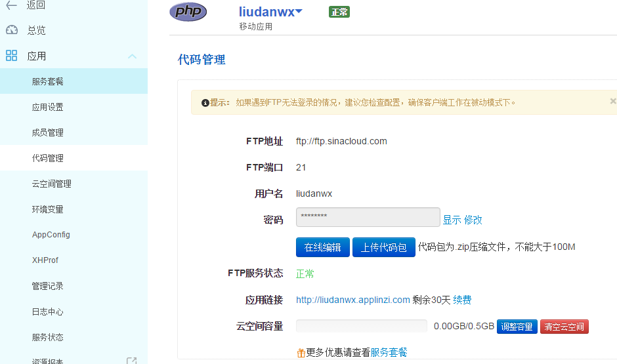This screenshot has height=364, width=617.
Task: Open 环境变量 in the sidebar
Action: pyautogui.click(x=74, y=209)
